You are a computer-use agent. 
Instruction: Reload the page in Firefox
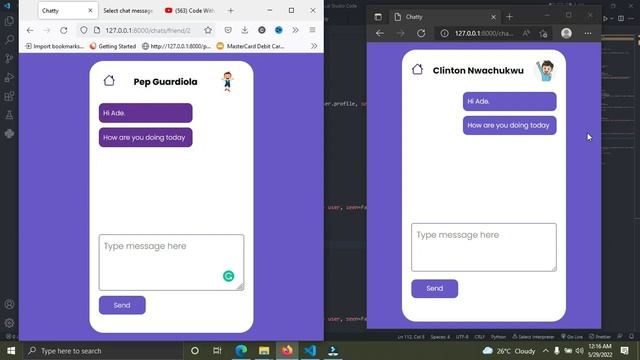point(64,30)
